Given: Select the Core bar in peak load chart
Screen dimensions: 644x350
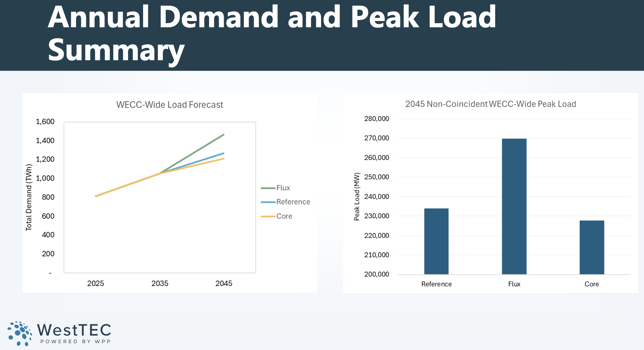Looking at the screenshot, I should pos(592,247).
